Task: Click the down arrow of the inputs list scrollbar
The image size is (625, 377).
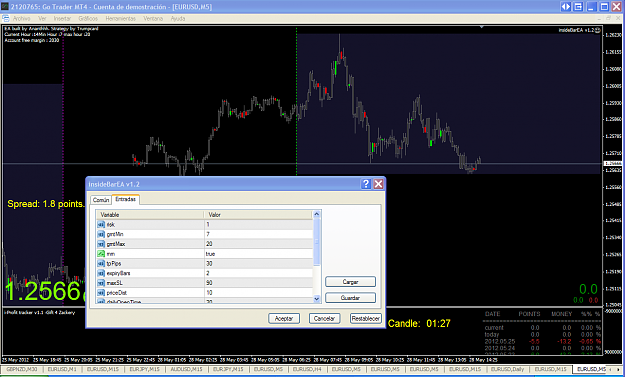Action: (317, 298)
